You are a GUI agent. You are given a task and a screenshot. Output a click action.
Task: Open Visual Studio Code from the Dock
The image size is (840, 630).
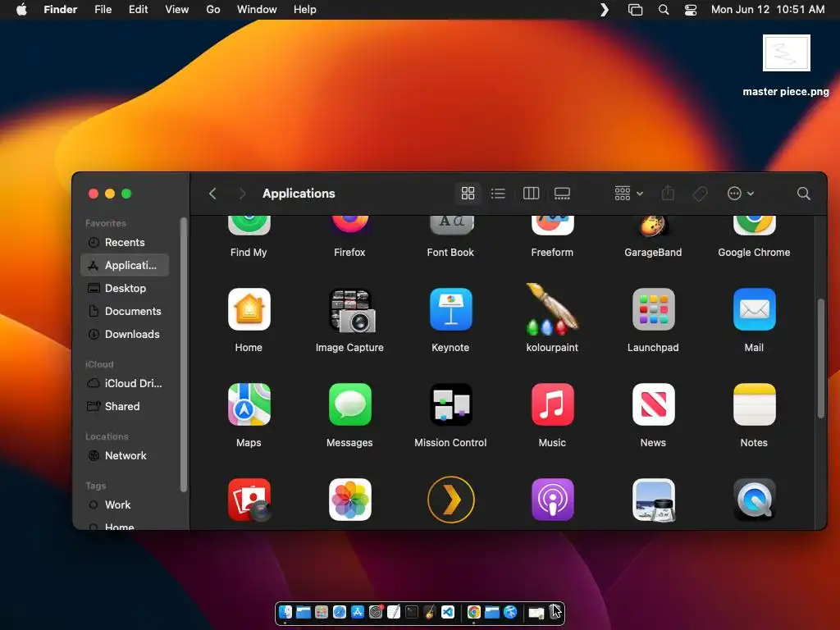point(448,612)
